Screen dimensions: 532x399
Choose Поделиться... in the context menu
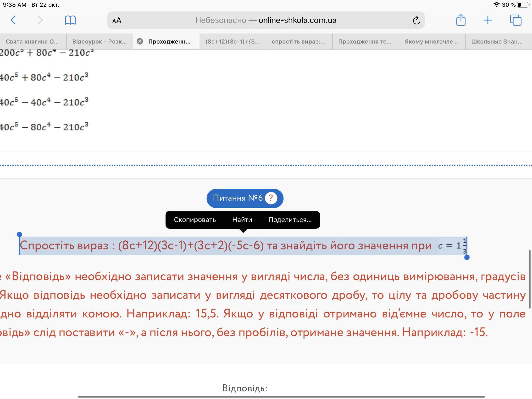coord(290,220)
